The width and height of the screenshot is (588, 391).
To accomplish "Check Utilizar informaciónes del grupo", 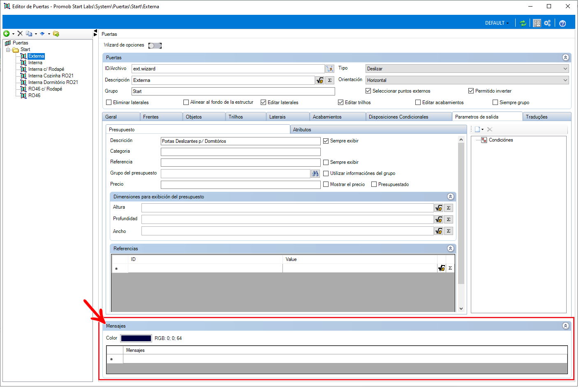I will (326, 173).
